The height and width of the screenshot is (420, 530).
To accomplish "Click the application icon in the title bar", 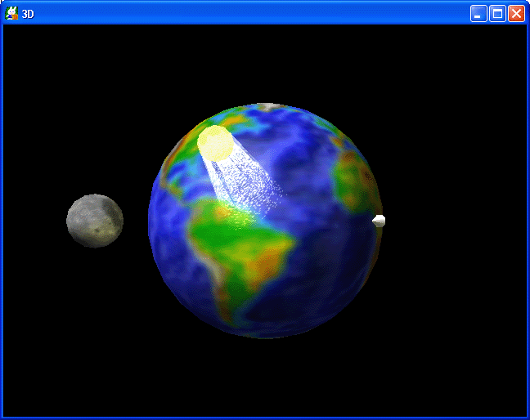I will pos(11,13).
